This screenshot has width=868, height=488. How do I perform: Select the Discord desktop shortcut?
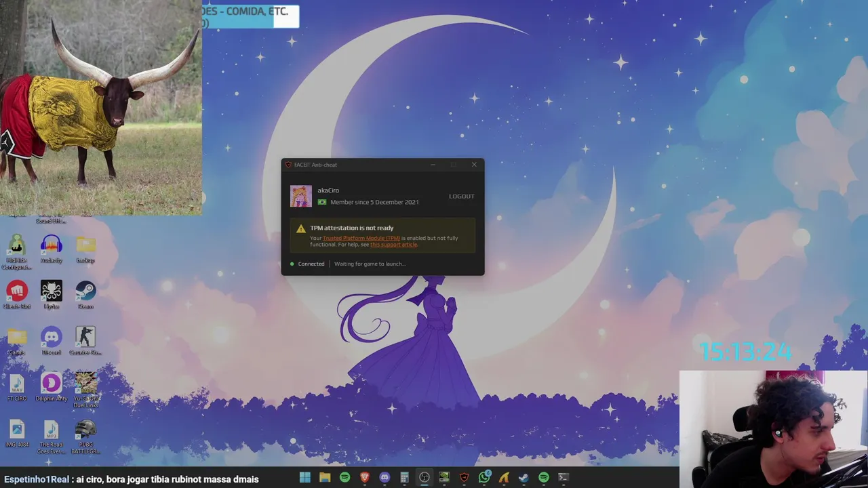click(52, 342)
